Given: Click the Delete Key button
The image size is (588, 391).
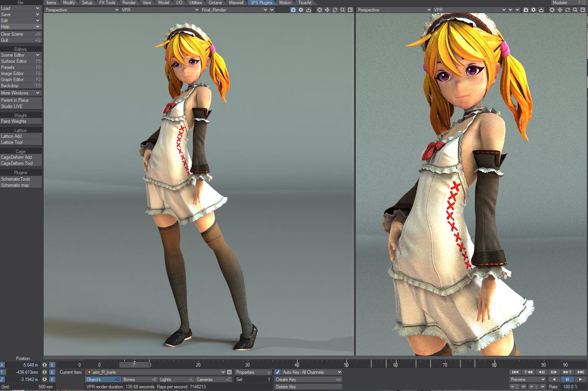Looking at the screenshot, I should [x=308, y=387].
